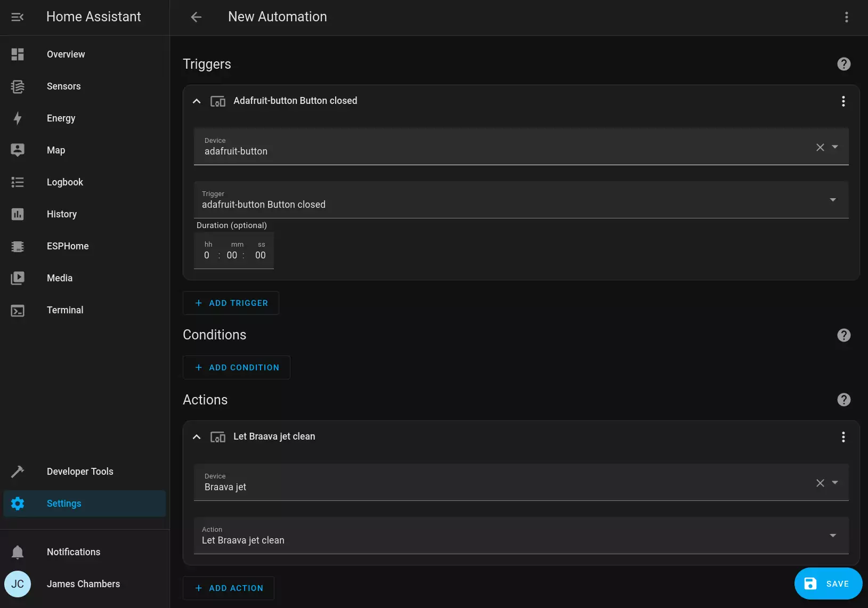
Task: Click the JC user avatar
Action: [x=18, y=584]
